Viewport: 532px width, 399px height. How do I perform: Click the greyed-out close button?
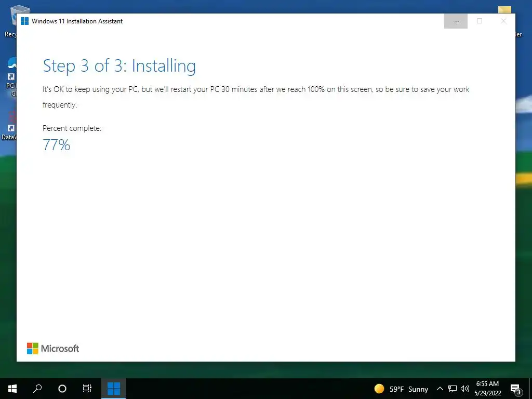503,21
